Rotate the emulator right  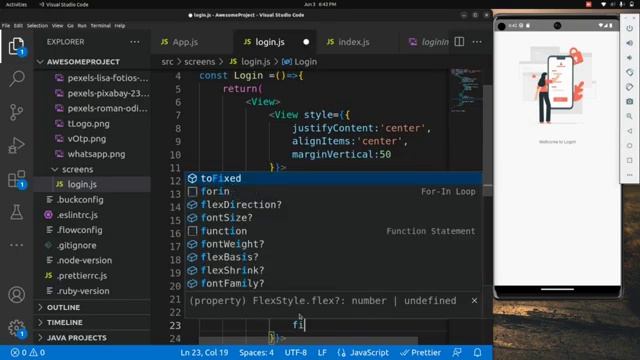point(629,87)
